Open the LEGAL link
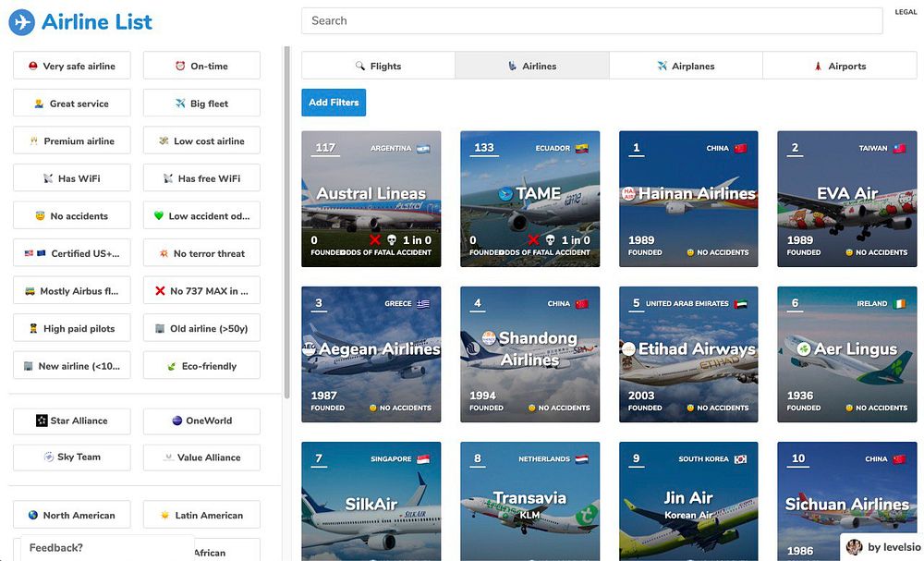 coord(906,12)
